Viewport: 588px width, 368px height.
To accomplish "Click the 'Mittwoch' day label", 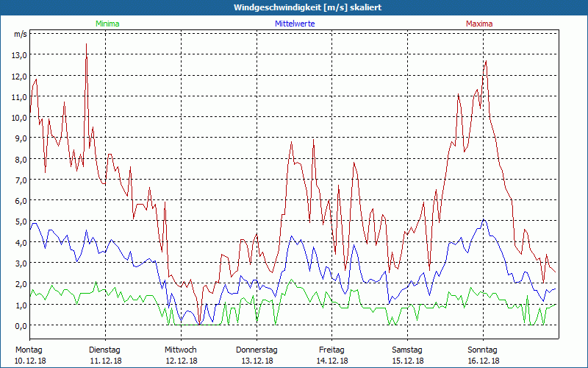I will tap(180, 350).
